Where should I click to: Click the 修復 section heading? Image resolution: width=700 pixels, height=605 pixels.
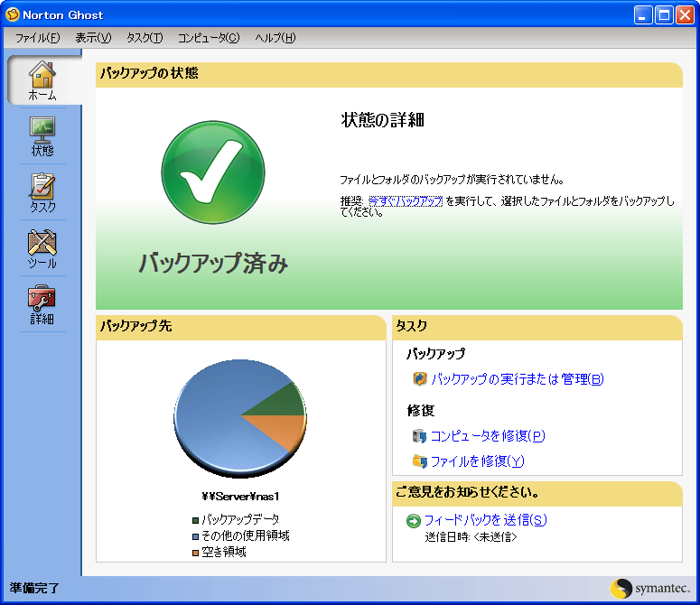pyautogui.click(x=421, y=411)
